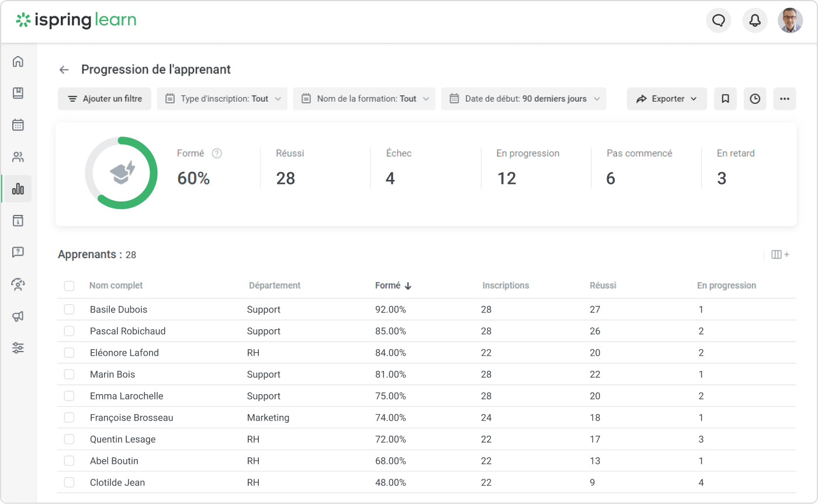The height and width of the screenshot is (504, 818).
Task: Open learner Eléonore Lafond
Action: tap(124, 353)
